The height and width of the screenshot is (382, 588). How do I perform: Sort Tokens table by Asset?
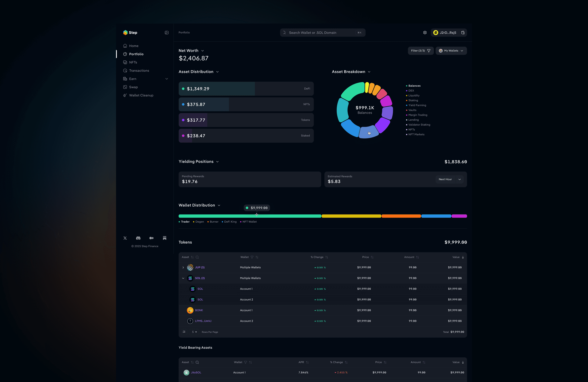click(x=192, y=257)
